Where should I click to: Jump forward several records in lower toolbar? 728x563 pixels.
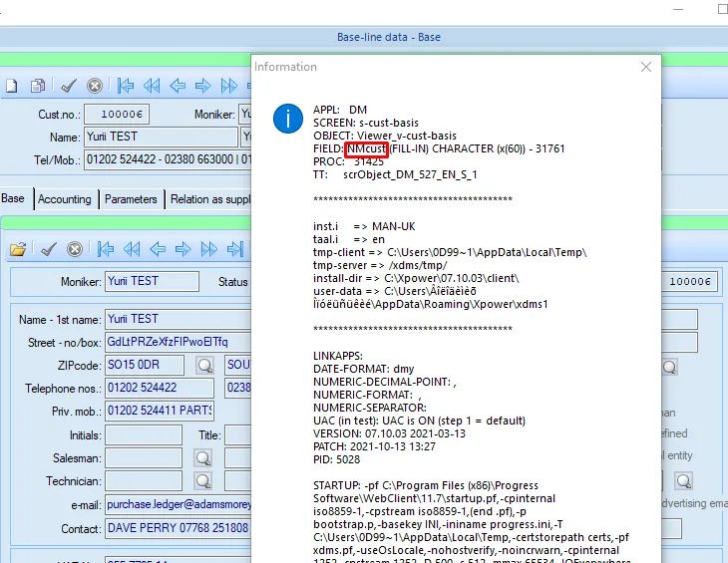(x=209, y=249)
